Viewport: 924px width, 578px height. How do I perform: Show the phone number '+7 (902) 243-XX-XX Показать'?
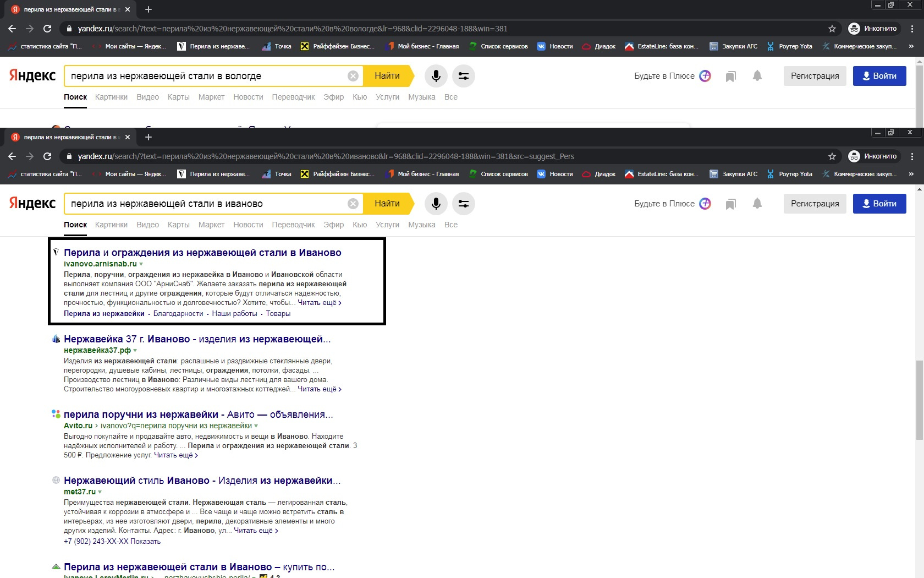click(x=112, y=542)
